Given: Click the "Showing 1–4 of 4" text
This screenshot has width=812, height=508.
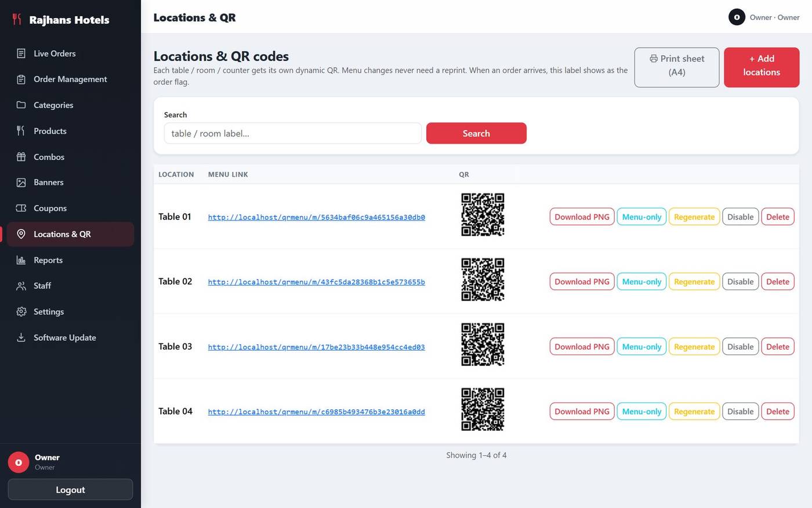Looking at the screenshot, I should click(476, 455).
